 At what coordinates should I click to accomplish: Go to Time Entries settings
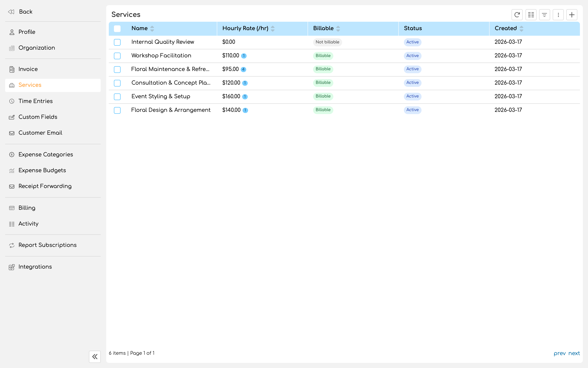[x=53, y=101]
